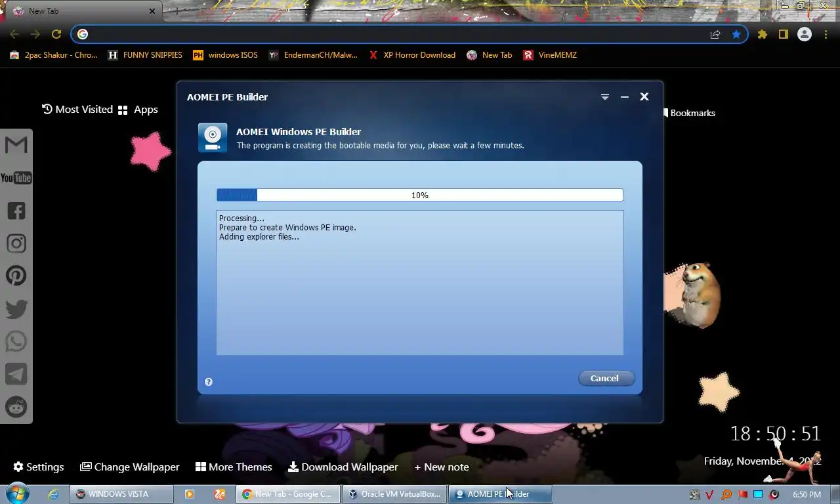Image resolution: width=840 pixels, height=504 pixels.
Task: Open the FUNNY SNIPPIES bookmark
Action: (x=145, y=55)
